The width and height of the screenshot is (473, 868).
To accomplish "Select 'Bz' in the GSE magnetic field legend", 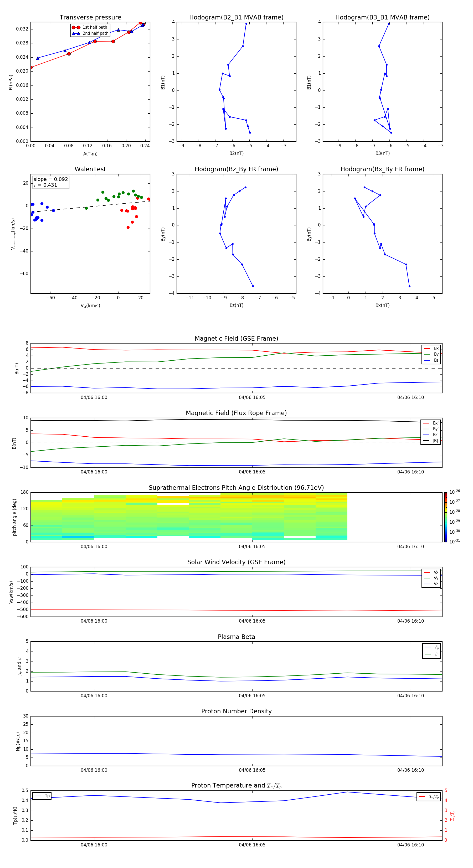I will (x=431, y=361).
